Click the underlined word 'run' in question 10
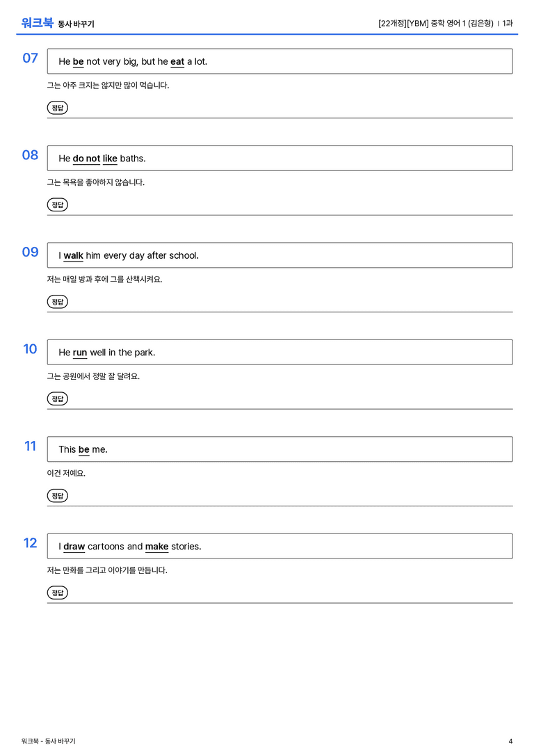The height and width of the screenshot is (756, 534). click(79, 353)
